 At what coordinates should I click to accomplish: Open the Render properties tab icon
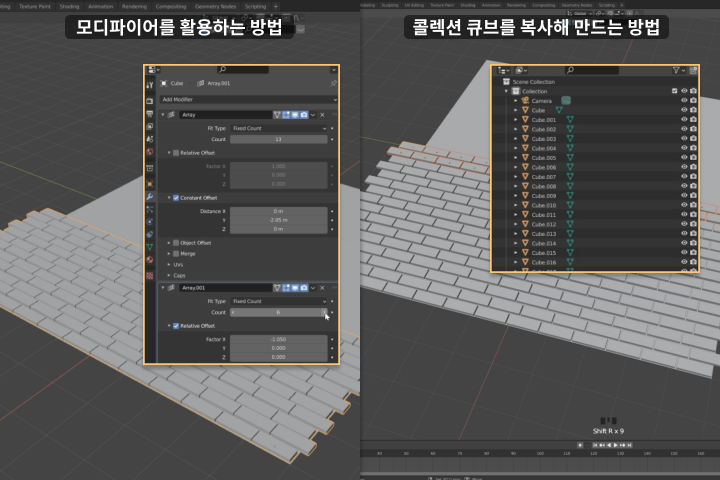[150, 101]
